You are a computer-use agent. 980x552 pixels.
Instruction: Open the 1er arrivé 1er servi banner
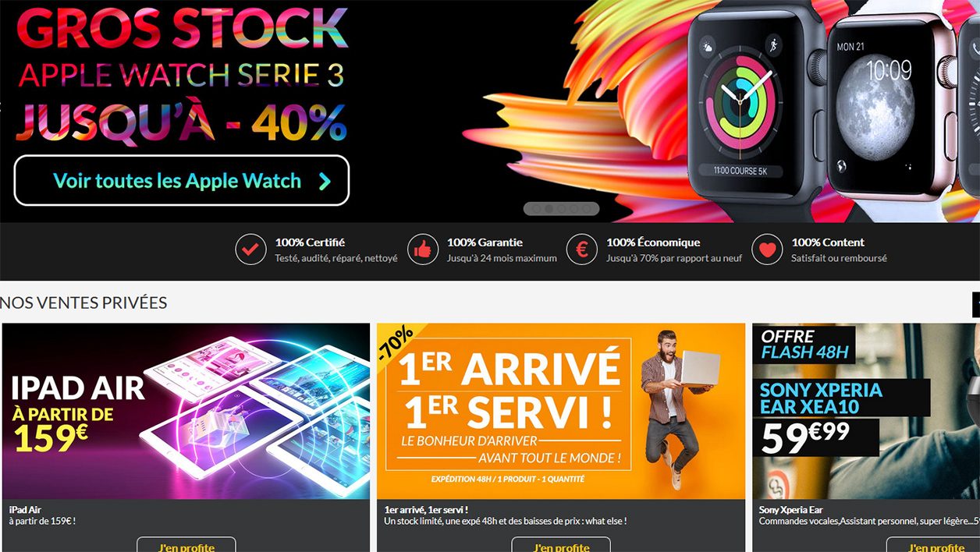tap(561, 411)
